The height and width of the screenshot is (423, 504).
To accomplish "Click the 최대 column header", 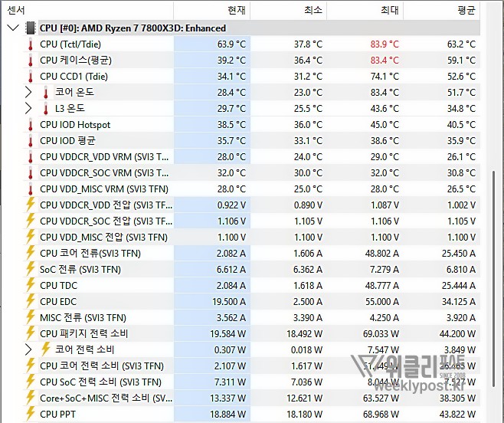I will 390,10.
